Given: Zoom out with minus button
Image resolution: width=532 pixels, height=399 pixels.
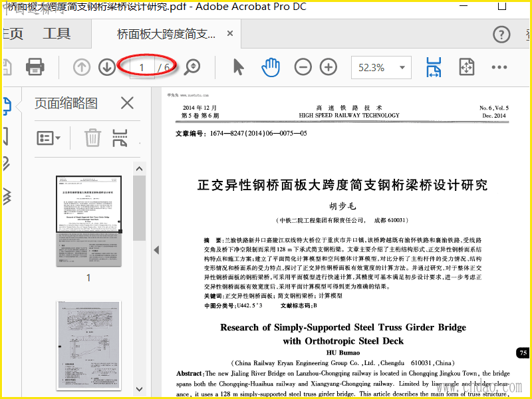Looking at the screenshot, I should pyautogui.click(x=303, y=67).
